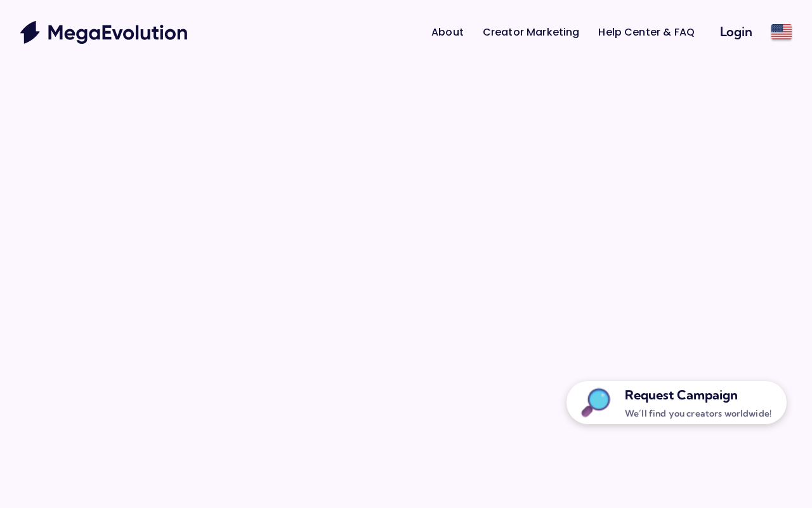Click the magnifying glass campaign icon
812x508 pixels.
[595, 403]
